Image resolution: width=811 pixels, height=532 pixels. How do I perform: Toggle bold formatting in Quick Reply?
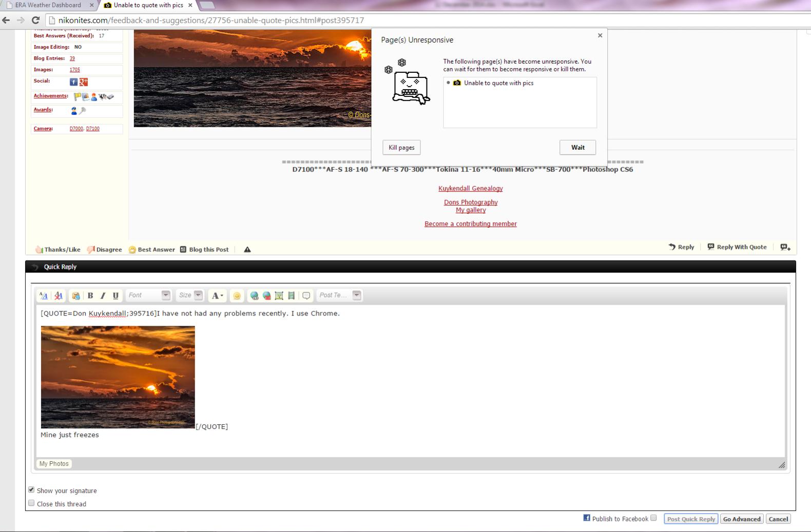point(90,295)
